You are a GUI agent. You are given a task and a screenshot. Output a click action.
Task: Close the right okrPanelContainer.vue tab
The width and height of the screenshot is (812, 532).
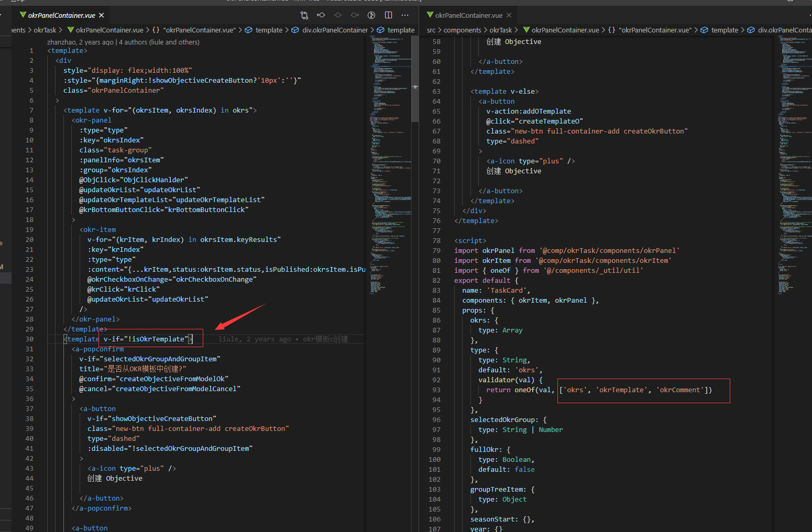click(509, 15)
